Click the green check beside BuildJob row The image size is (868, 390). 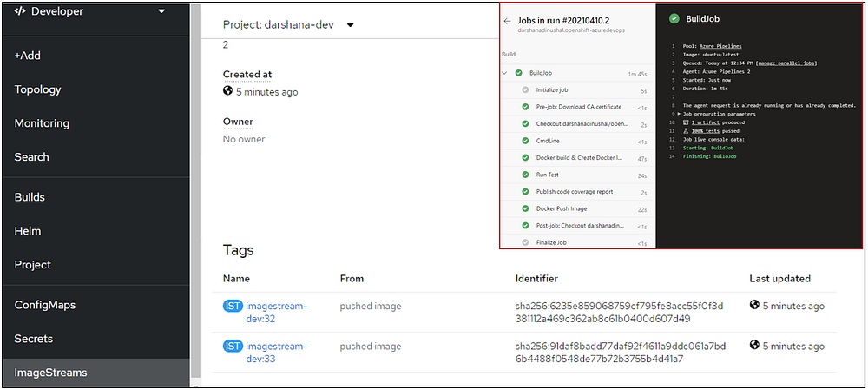tap(519, 73)
